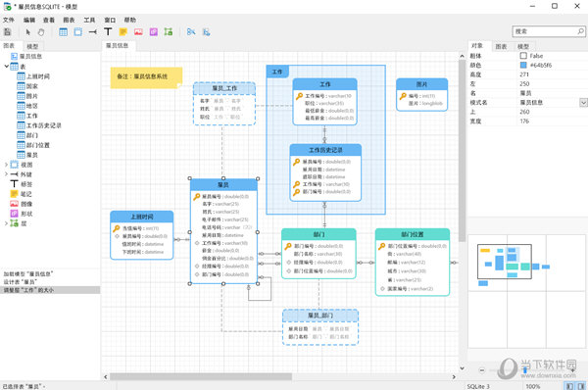Select 部门位置 table in the tree
Image resolution: width=588 pixels, height=390 pixels.
pos(38,145)
